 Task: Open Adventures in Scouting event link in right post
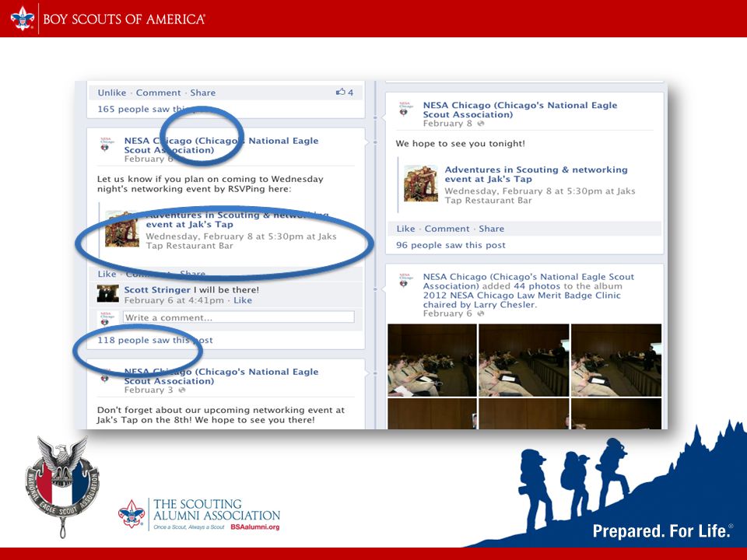click(536, 174)
